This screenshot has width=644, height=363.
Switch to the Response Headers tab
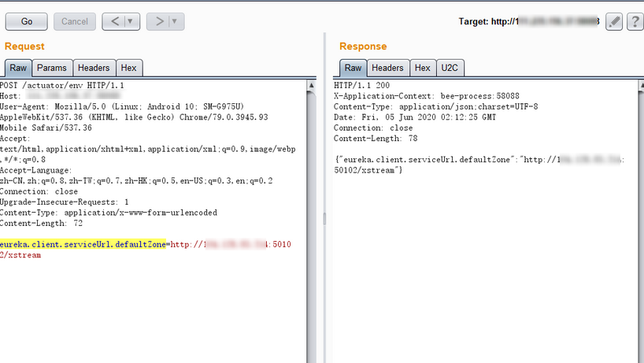(387, 69)
